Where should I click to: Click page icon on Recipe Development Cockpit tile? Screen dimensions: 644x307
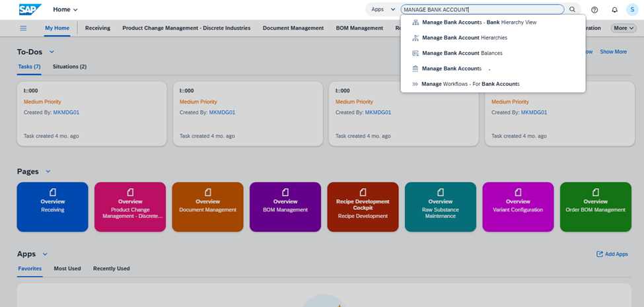click(x=363, y=192)
